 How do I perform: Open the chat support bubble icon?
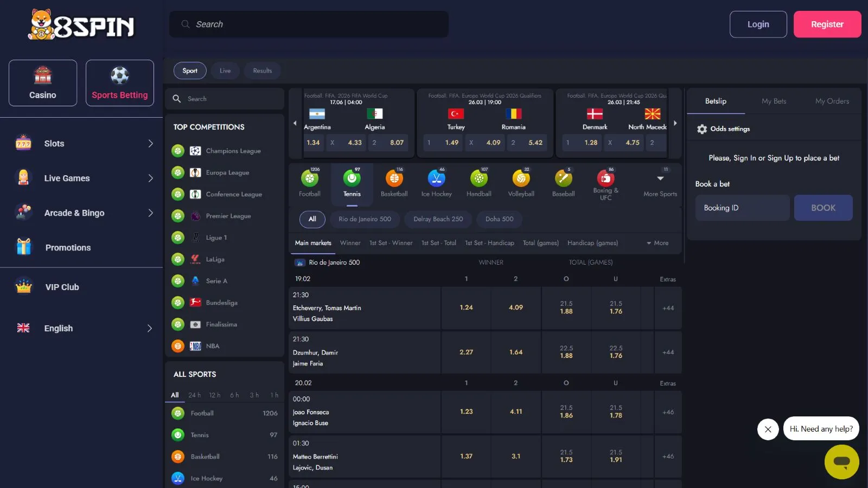(x=841, y=462)
